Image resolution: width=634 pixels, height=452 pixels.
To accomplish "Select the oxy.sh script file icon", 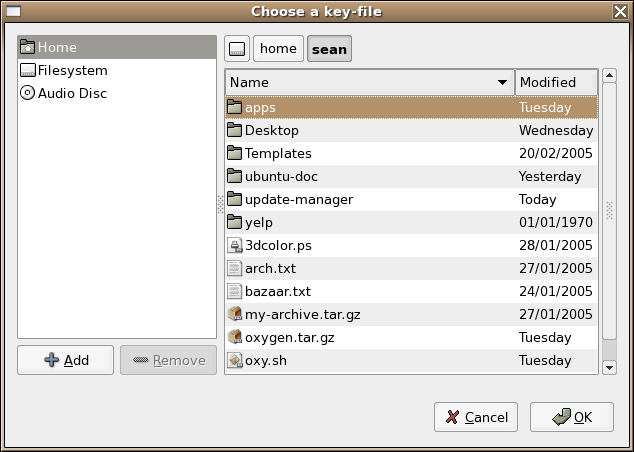I will click(235, 360).
